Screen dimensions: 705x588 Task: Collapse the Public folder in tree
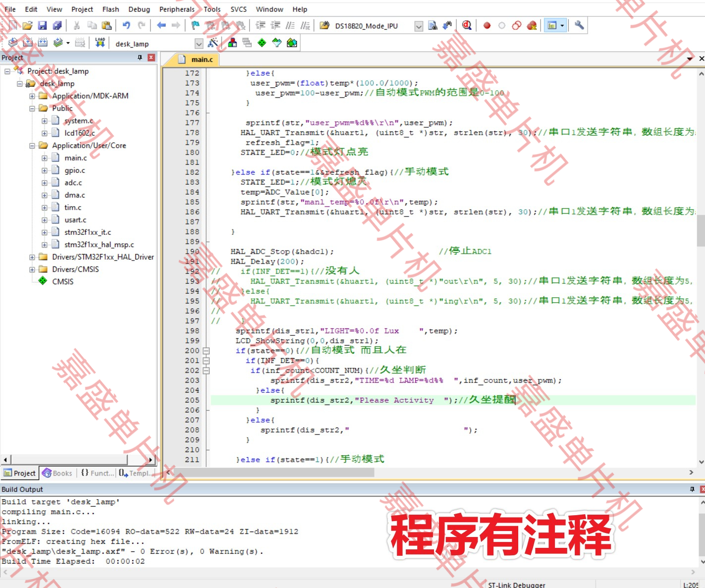[x=32, y=108]
